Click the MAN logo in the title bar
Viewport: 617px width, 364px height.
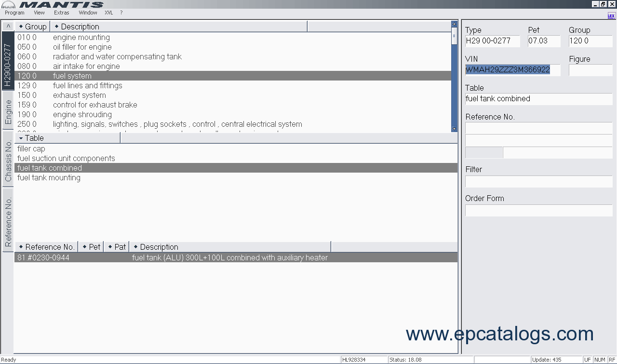tap(8, 4)
